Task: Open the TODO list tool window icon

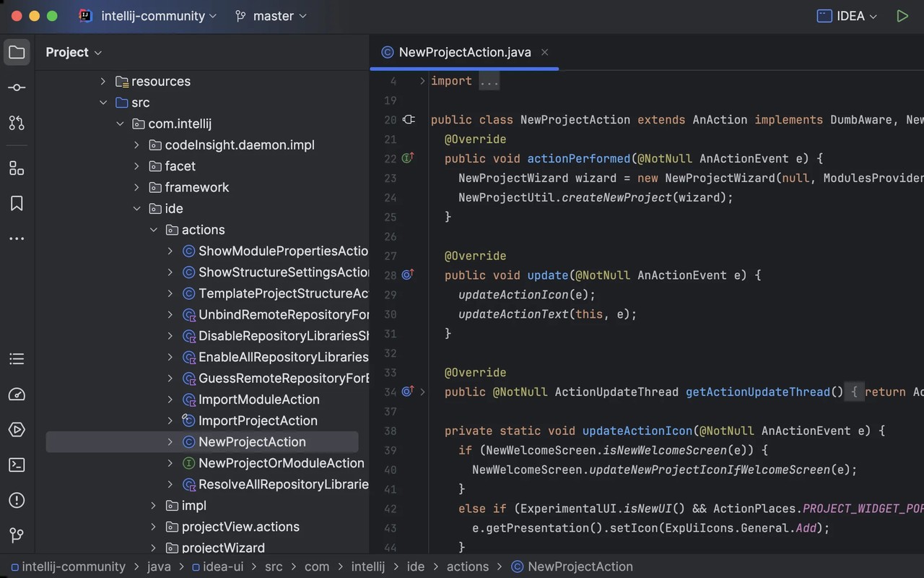Action: click(17, 359)
